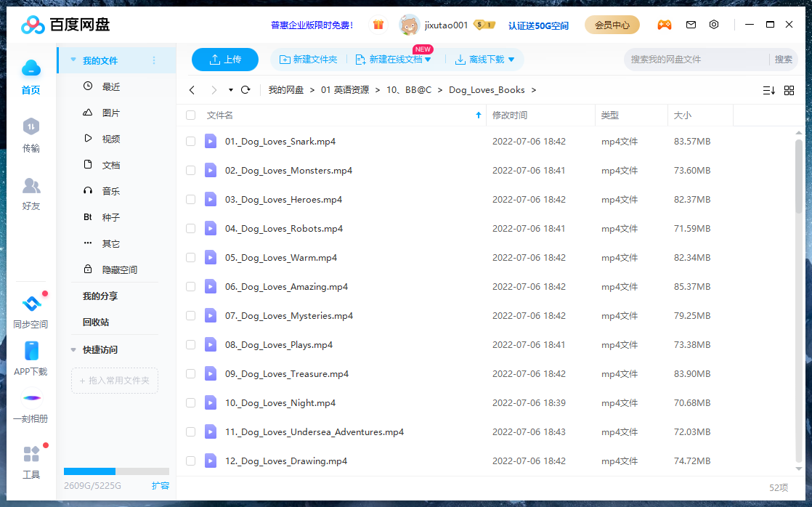Image resolution: width=812 pixels, height=507 pixels.
Task: Open the mail envelope icon
Action: pos(691,25)
